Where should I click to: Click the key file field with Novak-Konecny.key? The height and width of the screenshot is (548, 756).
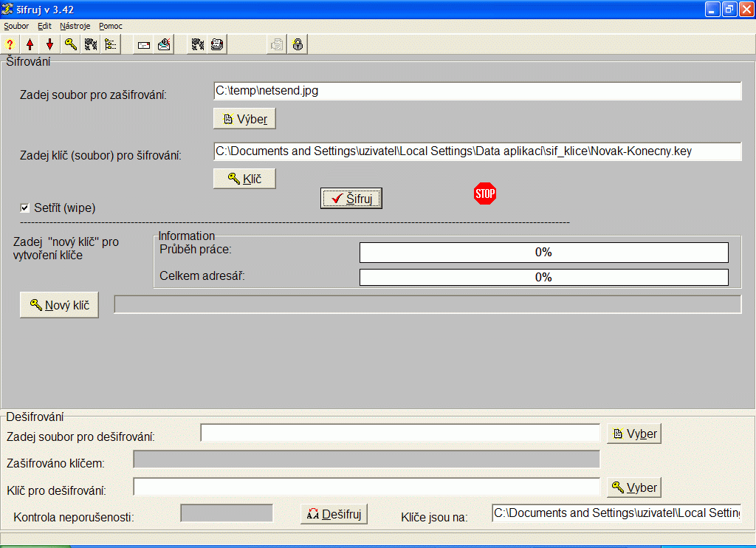coord(478,151)
